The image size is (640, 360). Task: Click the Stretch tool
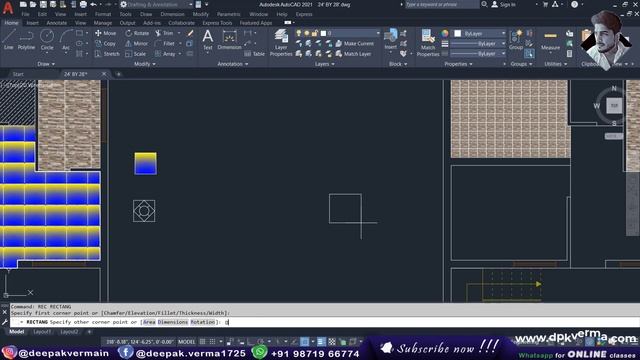pos(107,53)
